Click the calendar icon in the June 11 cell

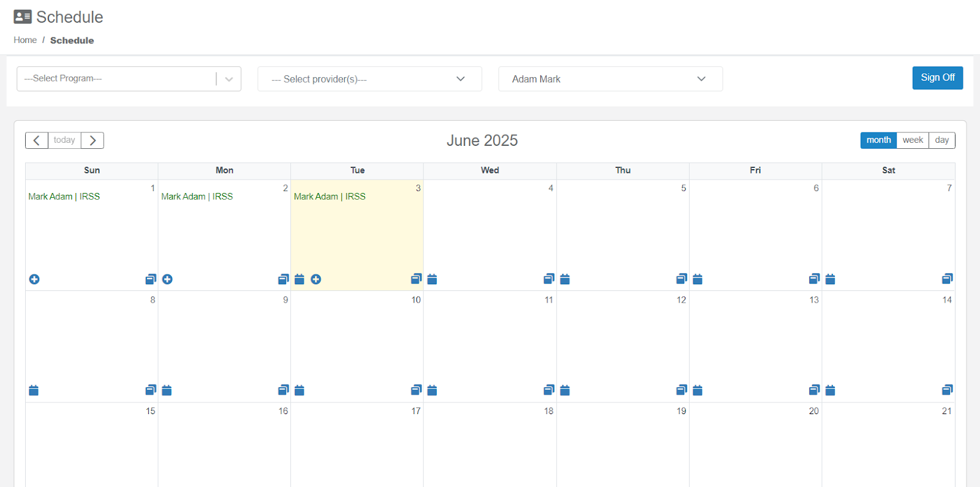(x=432, y=390)
